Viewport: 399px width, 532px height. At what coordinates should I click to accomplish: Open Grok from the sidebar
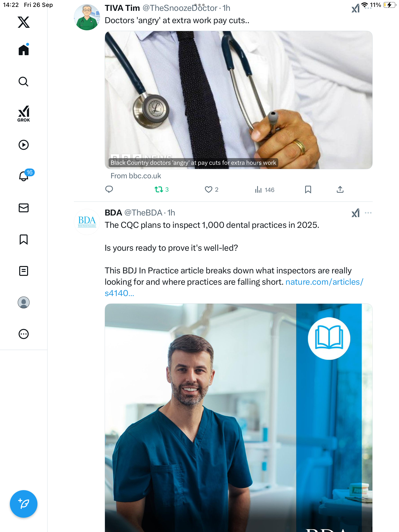[x=24, y=114]
